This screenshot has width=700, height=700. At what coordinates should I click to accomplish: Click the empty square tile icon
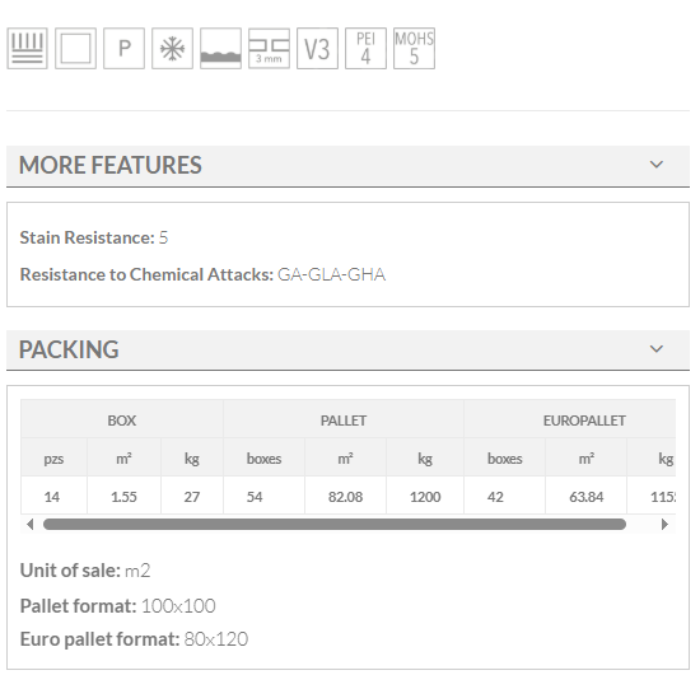click(x=74, y=49)
